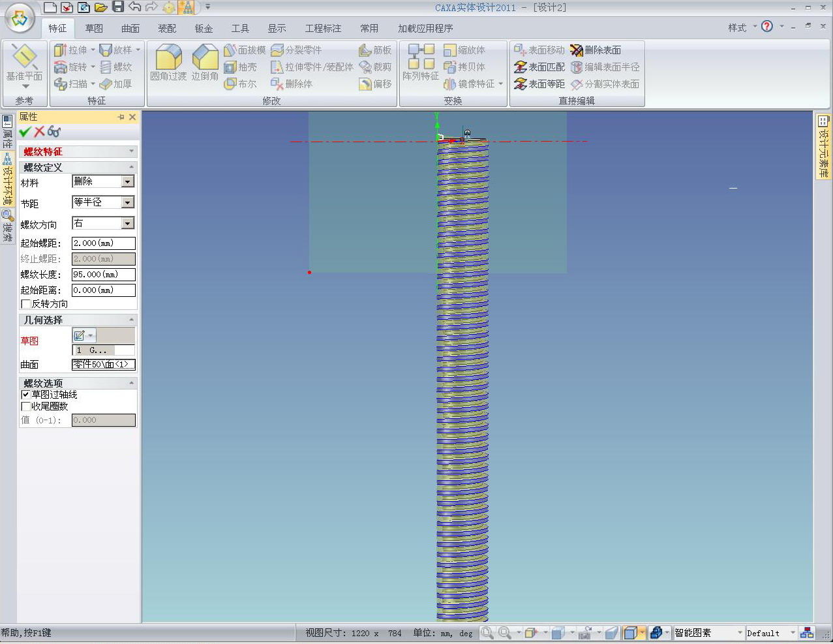Click the CAXA application logo button
Image resolution: width=833 pixels, height=644 pixels.
pyautogui.click(x=20, y=18)
